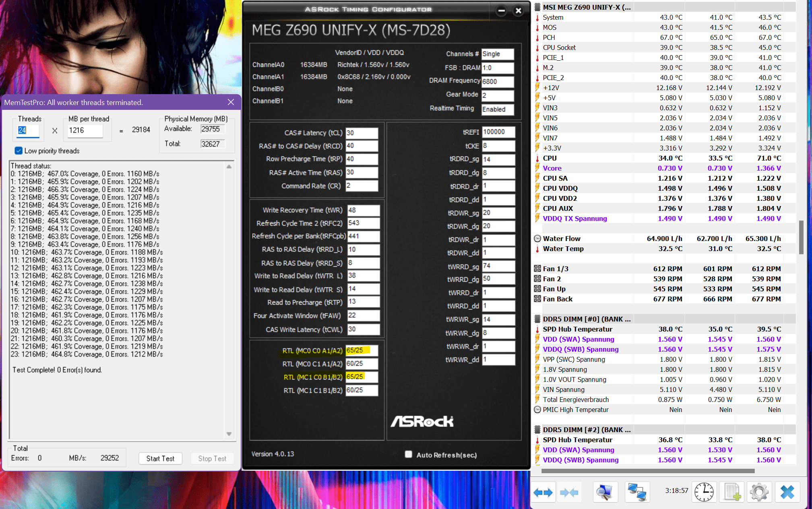This screenshot has width=812, height=509.
Task: Click the Fan Up fan icon
Action: click(x=537, y=289)
